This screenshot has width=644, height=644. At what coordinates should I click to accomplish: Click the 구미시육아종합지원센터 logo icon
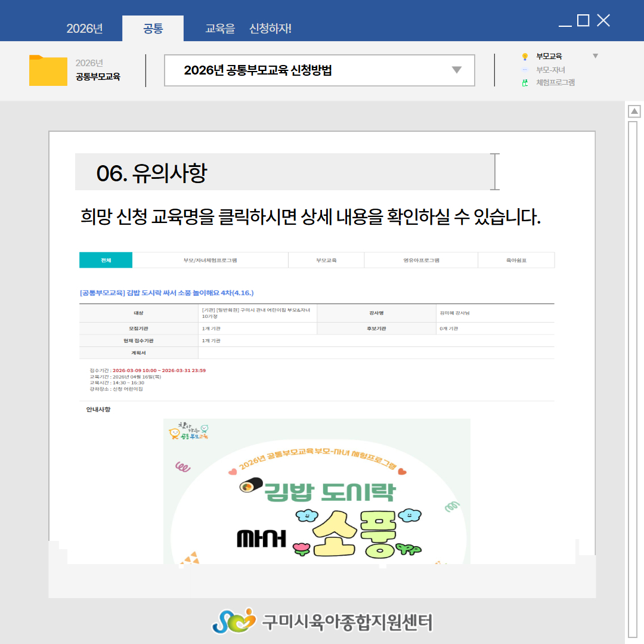pyautogui.click(x=233, y=621)
